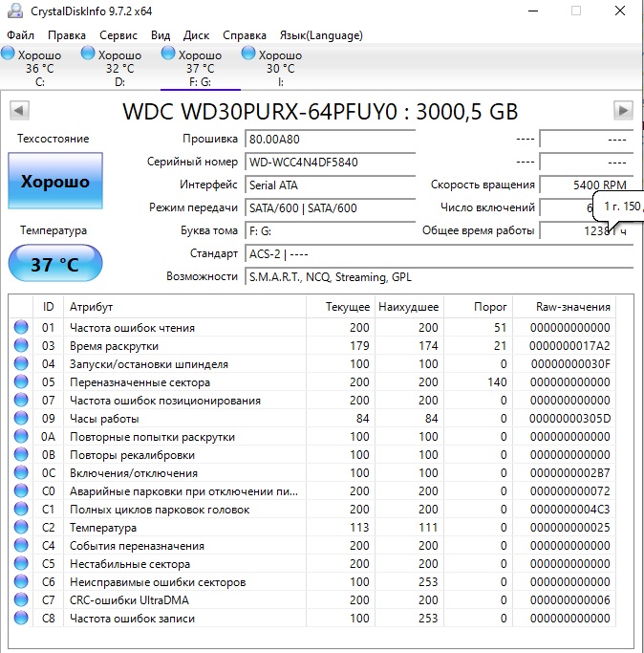
Task: Click status orb for attribute C0
Action: (21, 491)
